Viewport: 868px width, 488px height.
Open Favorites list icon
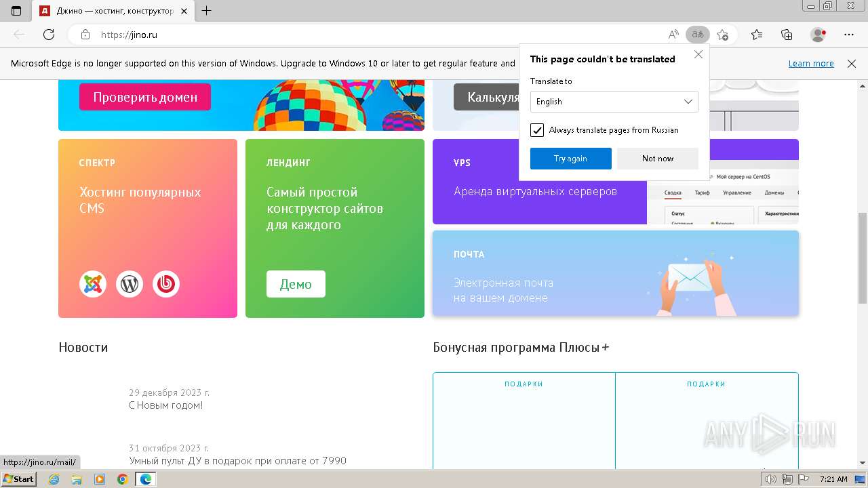[757, 35]
